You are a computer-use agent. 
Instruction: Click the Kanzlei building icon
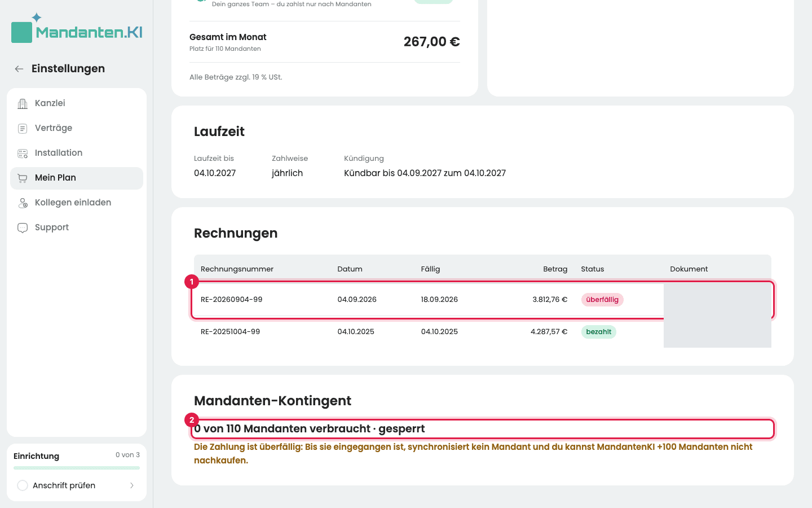tap(23, 103)
